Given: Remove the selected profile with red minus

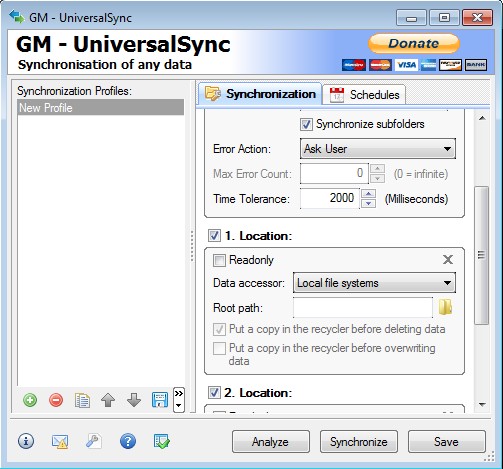Looking at the screenshot, I should (56, 400).
